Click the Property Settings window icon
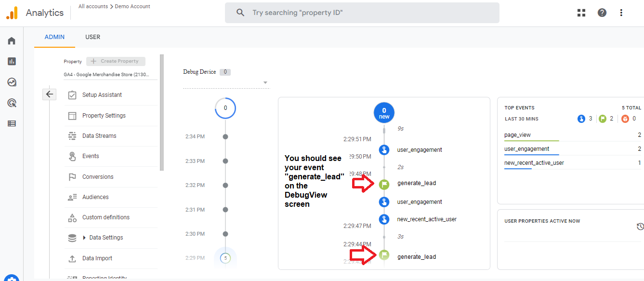The width and height of the screenshot is (644, 281). (x=72, y=116)
